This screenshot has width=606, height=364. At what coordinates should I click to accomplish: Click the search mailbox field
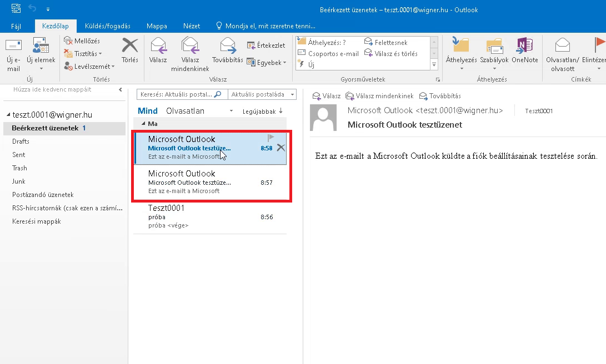[182, 94]
